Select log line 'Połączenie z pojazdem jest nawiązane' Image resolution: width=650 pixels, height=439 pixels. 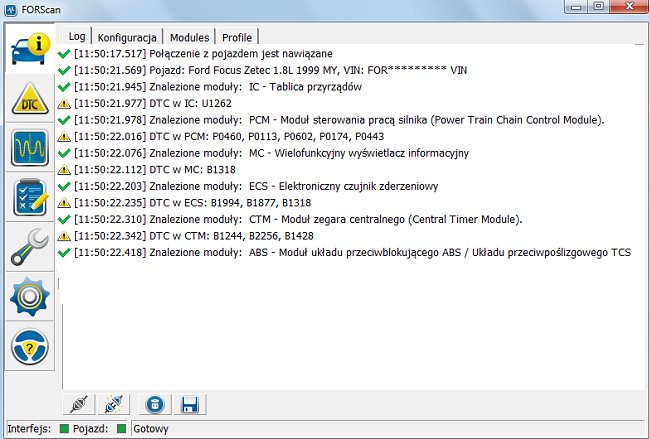click(203, 54)
